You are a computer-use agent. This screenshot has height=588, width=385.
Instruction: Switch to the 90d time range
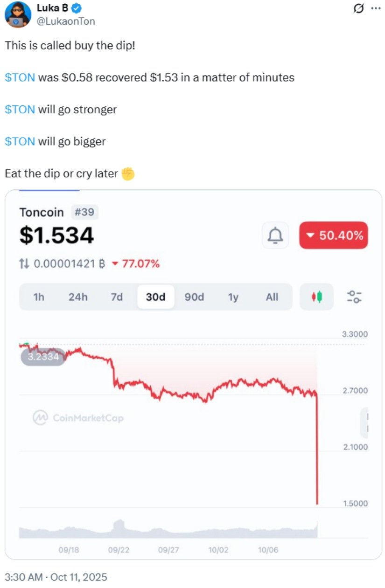pos(194,297)
